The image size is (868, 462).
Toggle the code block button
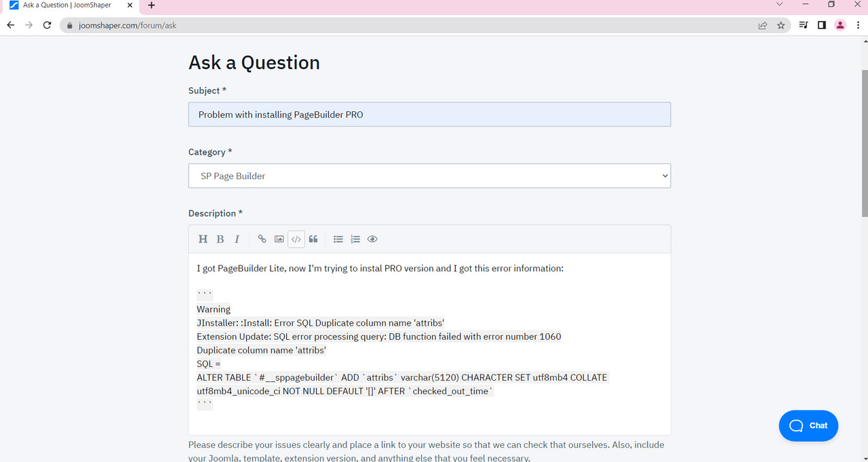coord(296,239)
